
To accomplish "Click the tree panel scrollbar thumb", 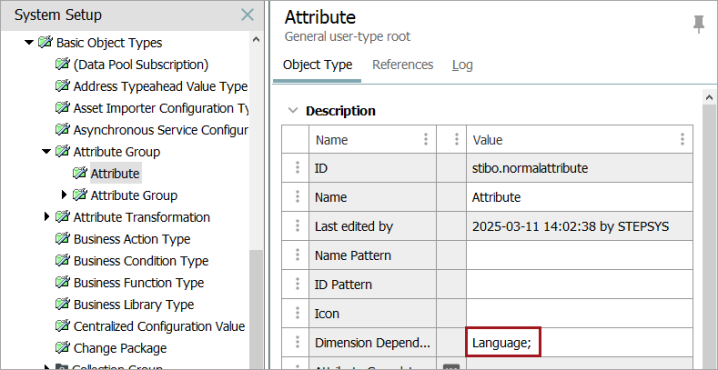I will point(256,309).
